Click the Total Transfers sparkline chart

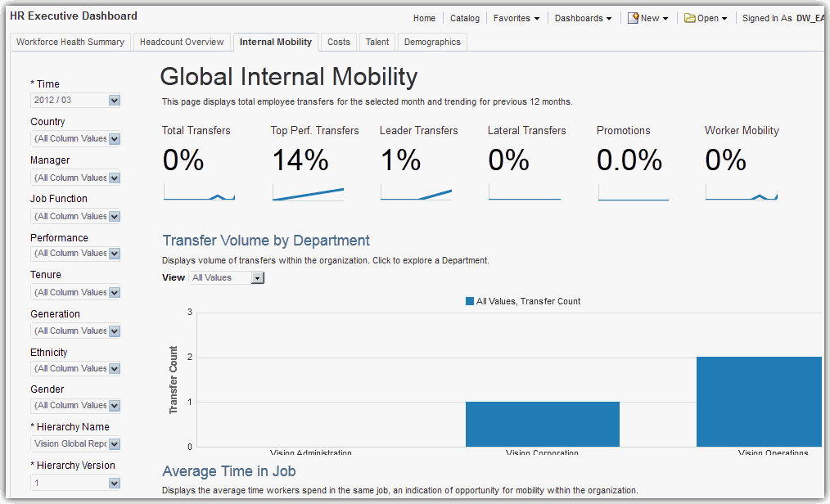click(x=199, y=193)
